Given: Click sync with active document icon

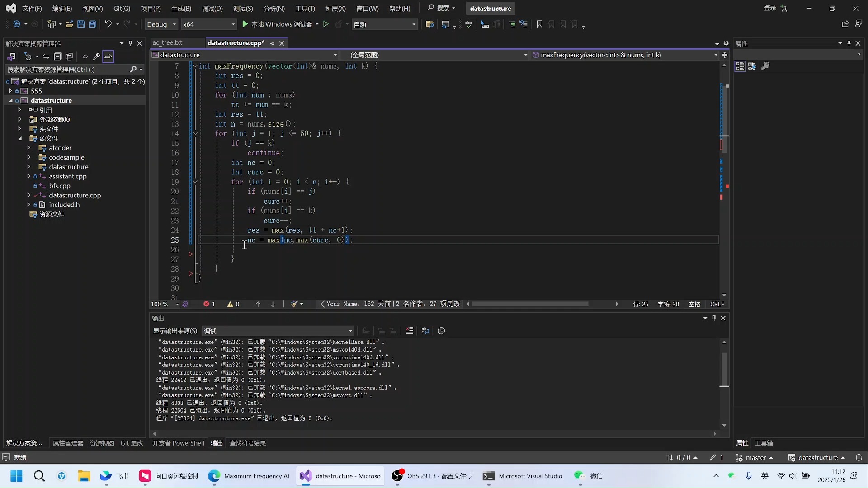Looking at the screenshot, I should tap(46, 56).
